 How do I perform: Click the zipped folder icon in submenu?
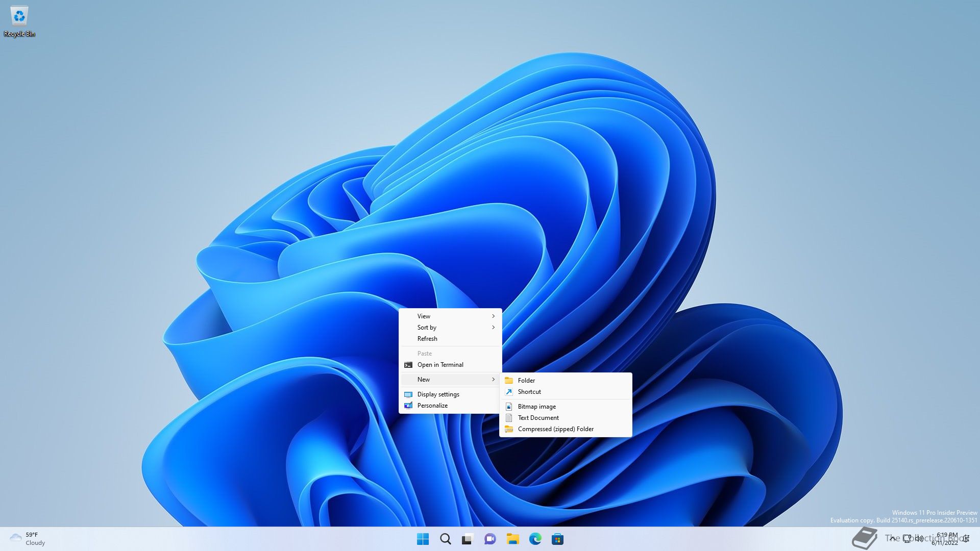coord(509,429)
